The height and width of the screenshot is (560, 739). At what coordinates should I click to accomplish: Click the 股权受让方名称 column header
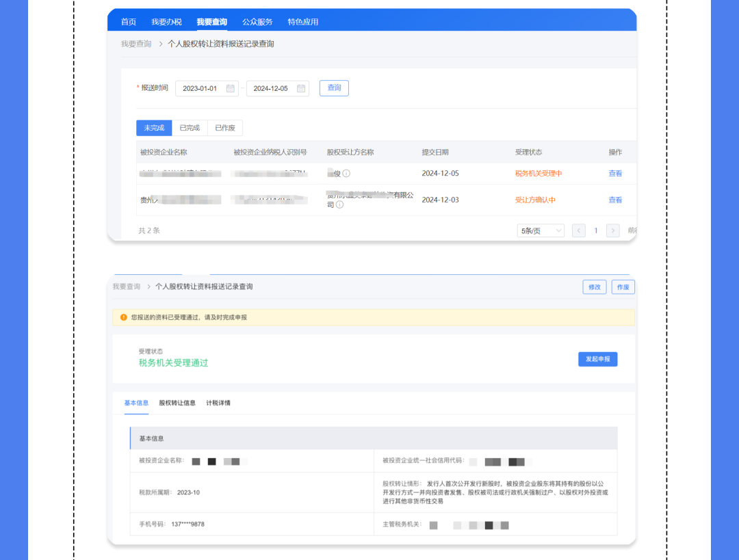click(350, 152)
